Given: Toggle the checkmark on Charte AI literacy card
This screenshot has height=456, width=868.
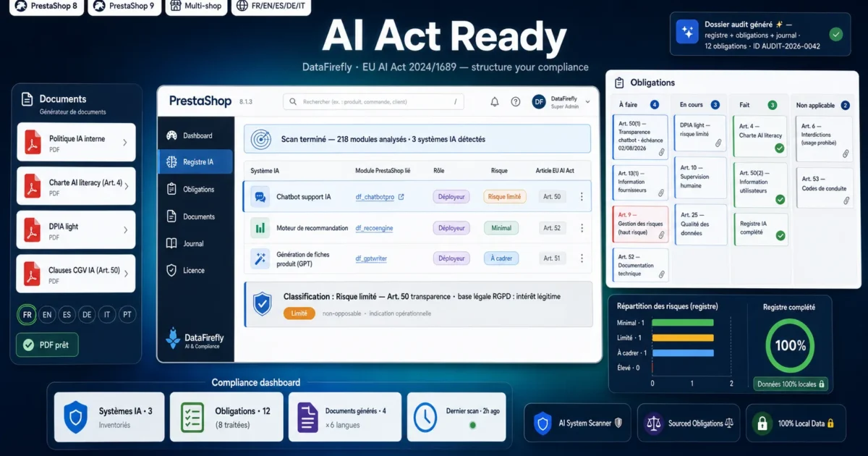Looking at the screenshot, I should click(780, 148).
